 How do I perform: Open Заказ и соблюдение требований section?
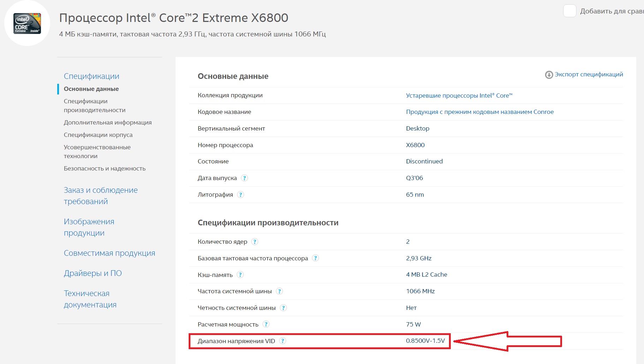coord(101,196)
